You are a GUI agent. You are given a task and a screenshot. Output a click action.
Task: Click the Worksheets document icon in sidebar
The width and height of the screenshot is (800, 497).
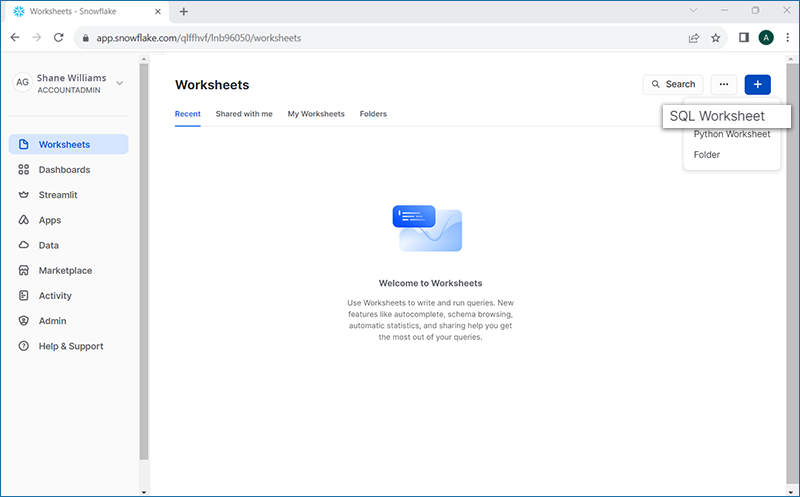point(23,144)
